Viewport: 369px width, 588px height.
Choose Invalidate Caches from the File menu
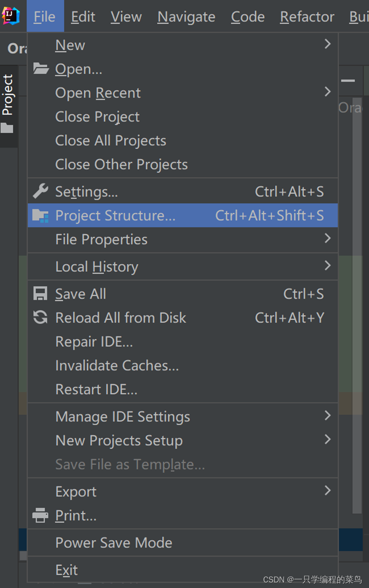point(117,366)
